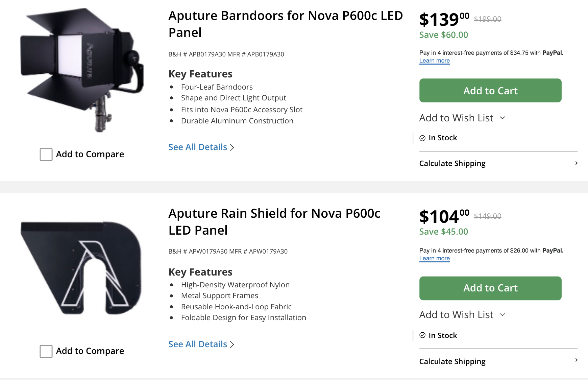Check Add to Compare for Barndoors
Viewport: 588px width, 380px height.
[46, 155]
